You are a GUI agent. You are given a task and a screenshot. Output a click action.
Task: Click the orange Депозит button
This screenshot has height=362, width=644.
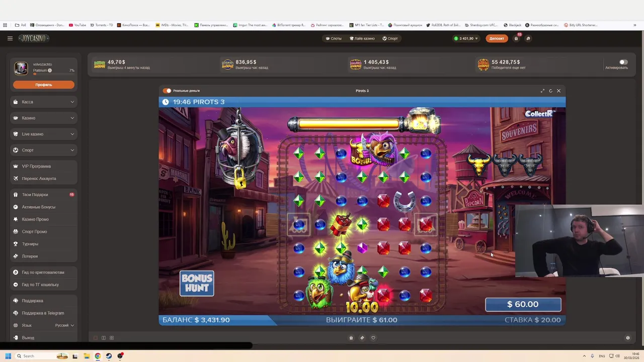coord(497,38)
